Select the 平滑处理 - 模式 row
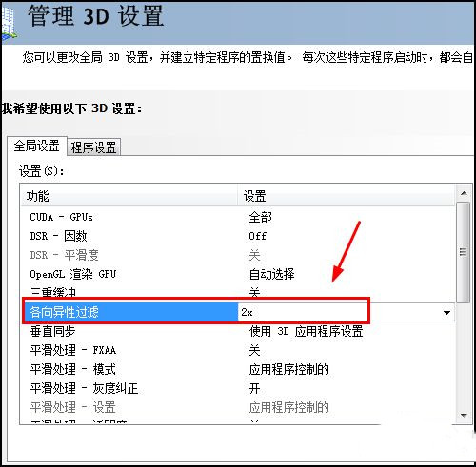The width and height of the screenshot is (476, 467). coord(238,369)
